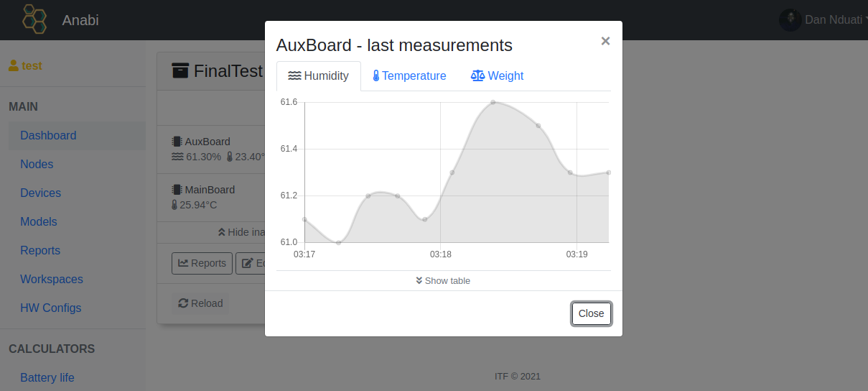Open the Dan Nduati user dropdown
The image size is (868, 391).
pyautogui.click(x=833, y=19)
